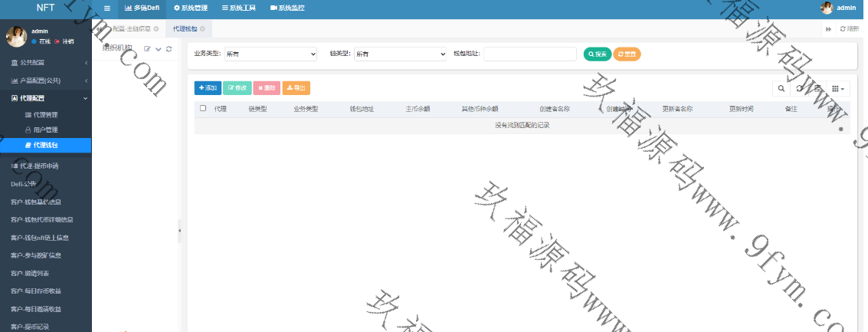This screenshot has width=868, height=332.
Task: Expand the 公共配置 sidebar menu
Action: pos(46,62)
